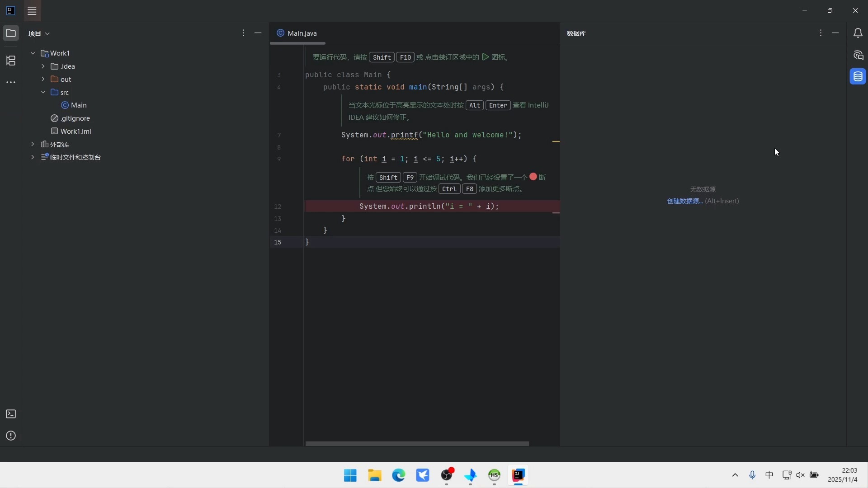
Task: Open Windows Start menu
Action: 350,475
